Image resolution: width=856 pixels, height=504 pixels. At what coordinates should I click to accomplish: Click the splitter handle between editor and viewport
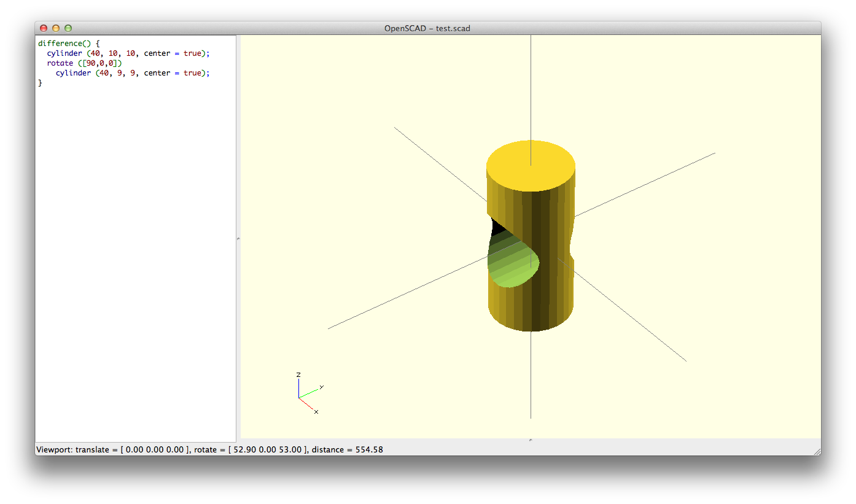238,238
